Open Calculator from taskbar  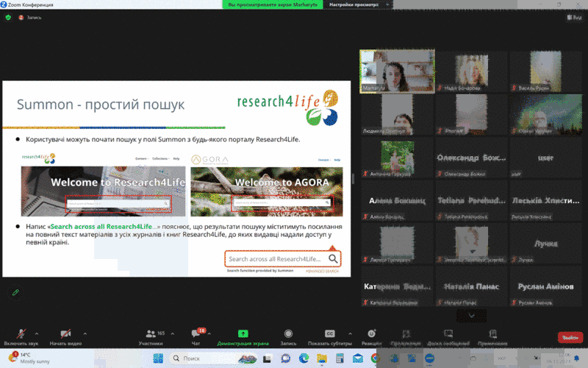(340, 358)
